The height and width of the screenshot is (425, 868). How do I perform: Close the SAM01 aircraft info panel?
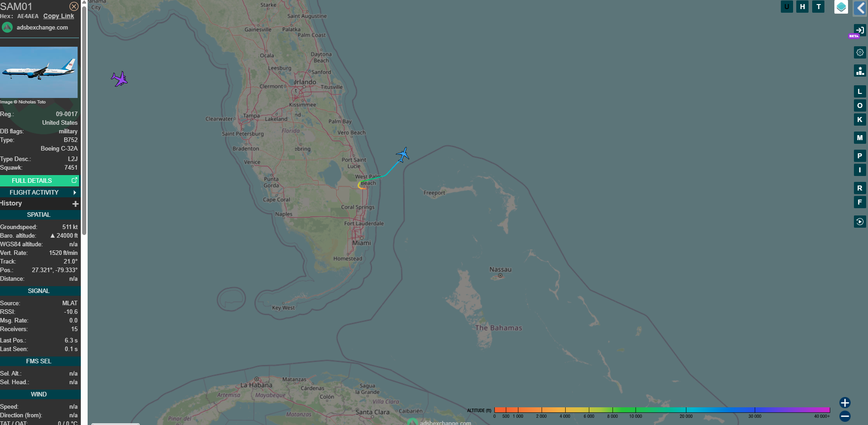[74, 6]
